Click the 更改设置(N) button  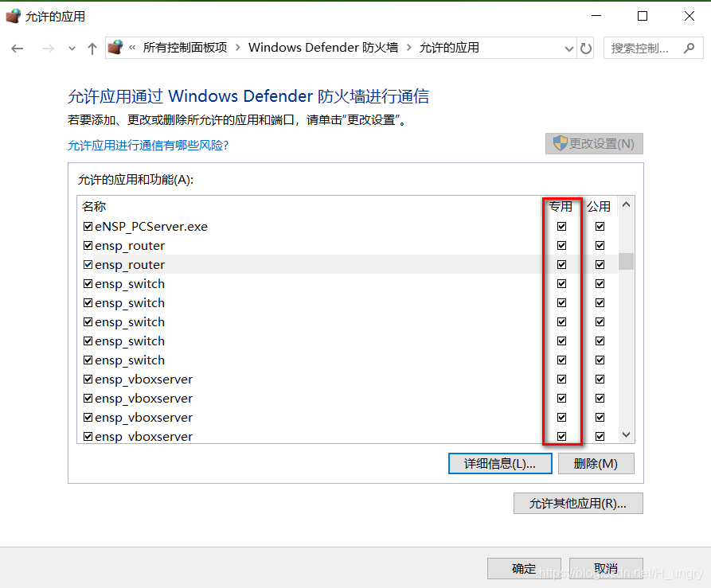594,143
